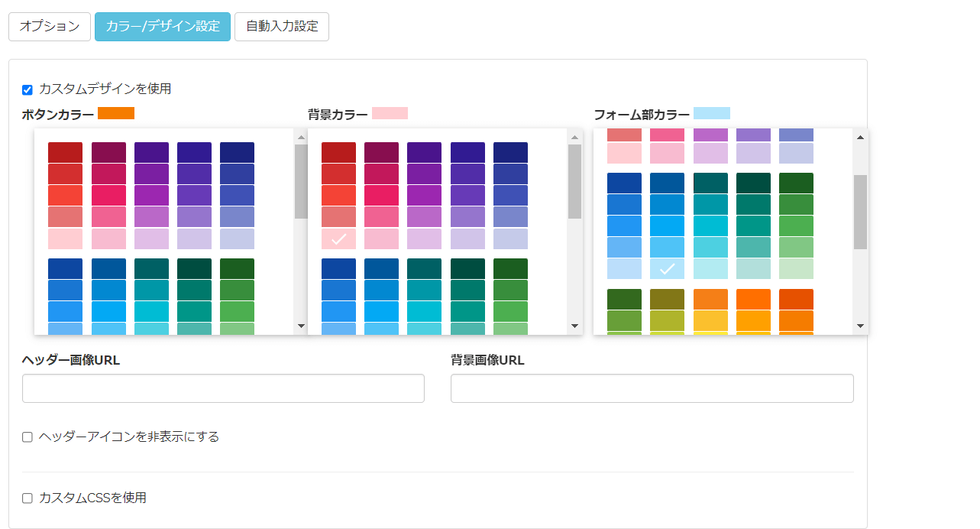This screenshot has height=529, width=980.
Task: Choose darkest navy swatch in 背景カラー palette
Action: [x=510, y=152]
